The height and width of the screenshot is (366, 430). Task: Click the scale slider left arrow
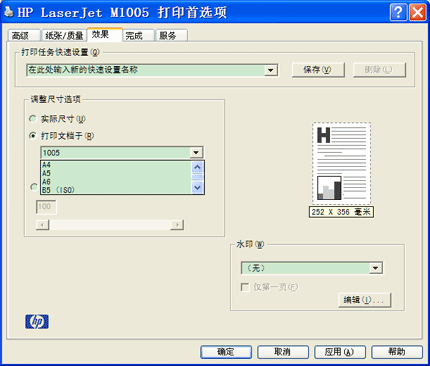click(x=42, y=225)
